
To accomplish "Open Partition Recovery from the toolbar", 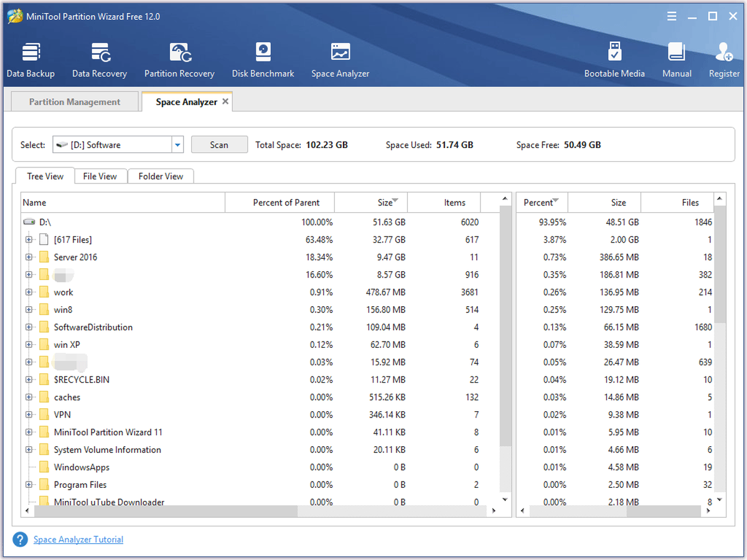I will click(179, 60).
